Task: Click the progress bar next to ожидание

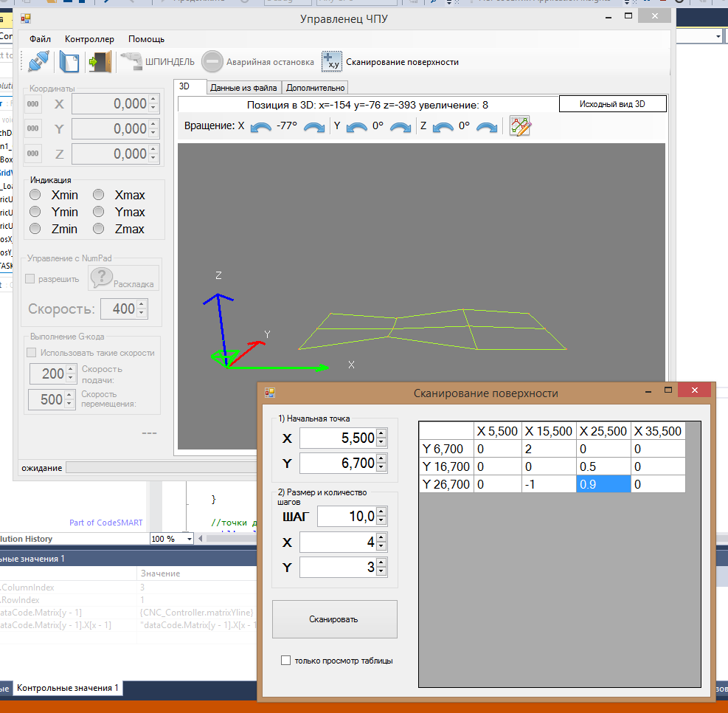Action: pyautogui.click(x=161, y=468)
